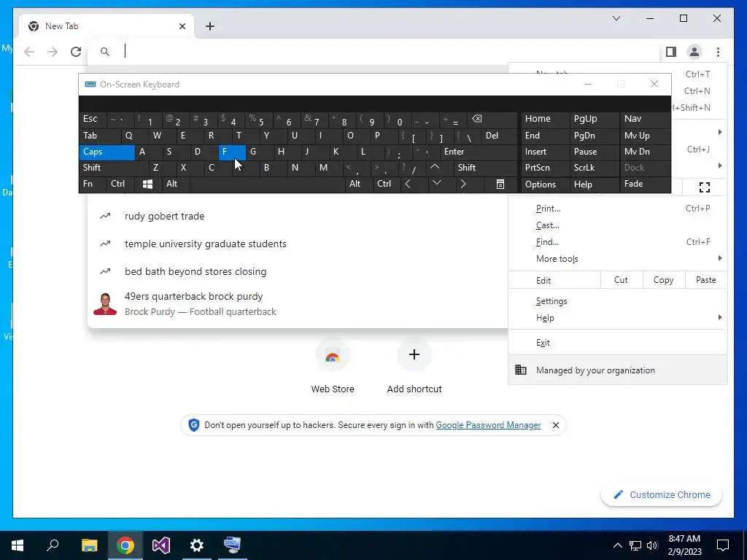Click the Windows logo key on keyboard
747x560 pixels.
(x=147, y=184)
